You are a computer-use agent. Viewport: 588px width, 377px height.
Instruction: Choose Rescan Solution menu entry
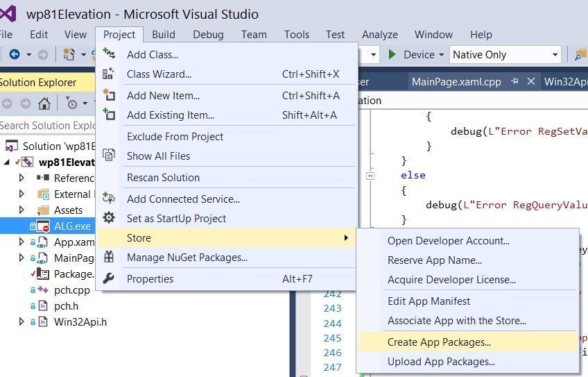click(x=226, y=178)
